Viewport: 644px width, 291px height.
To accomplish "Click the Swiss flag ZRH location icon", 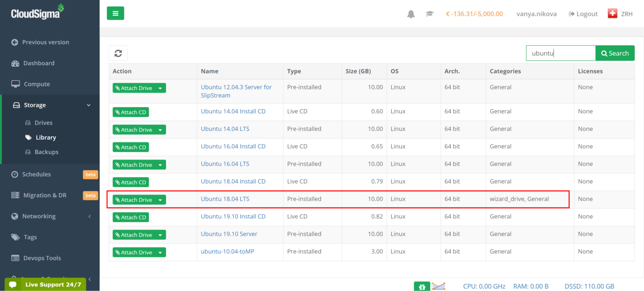I will click(x=612, y=13).
